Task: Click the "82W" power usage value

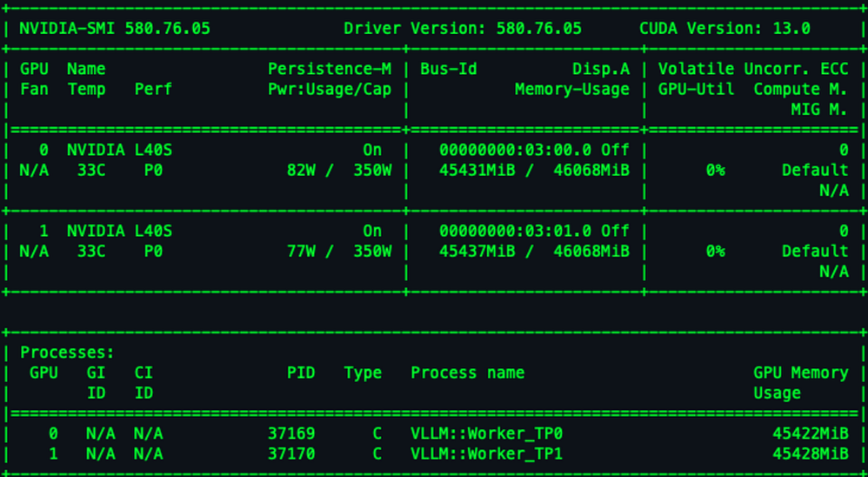Action: (301, 171)
